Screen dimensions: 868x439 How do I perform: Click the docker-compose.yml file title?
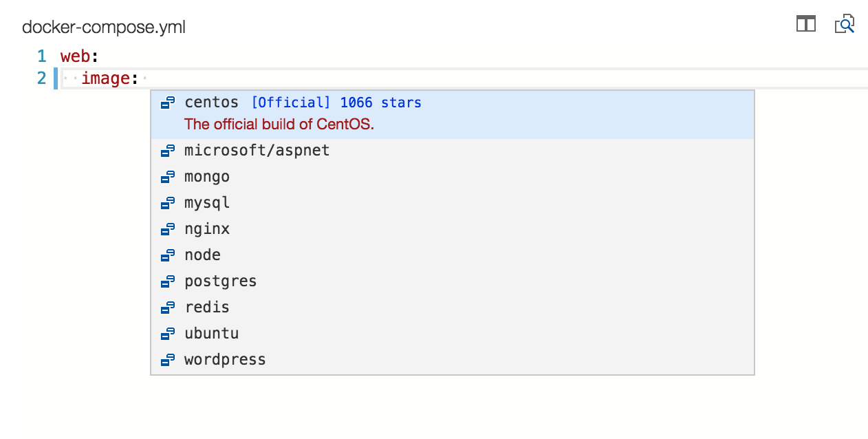[x=104, y=28]
